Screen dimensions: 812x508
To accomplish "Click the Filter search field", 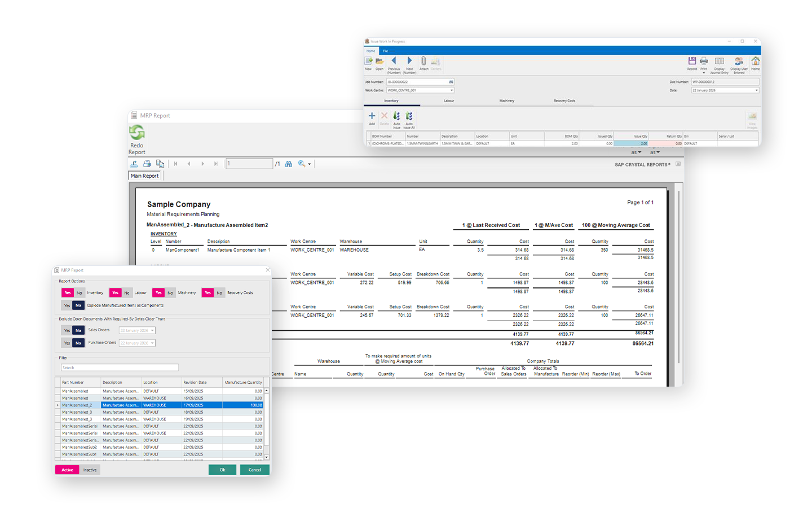I will click(120, 367).
